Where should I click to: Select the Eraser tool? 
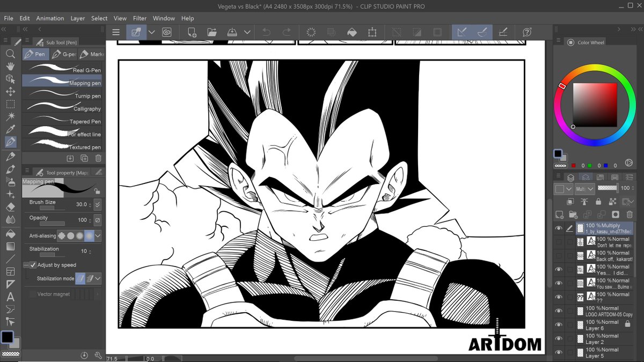[11, 206]
